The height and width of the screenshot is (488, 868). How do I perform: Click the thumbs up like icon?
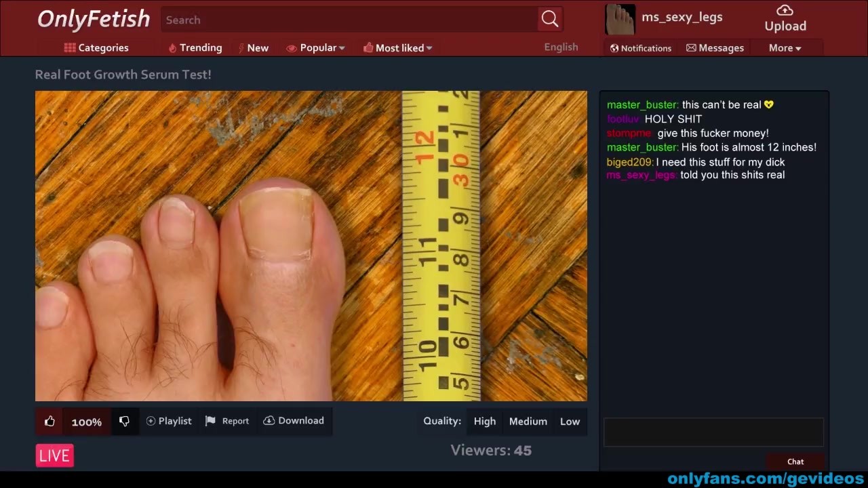[x=50, y=422]
